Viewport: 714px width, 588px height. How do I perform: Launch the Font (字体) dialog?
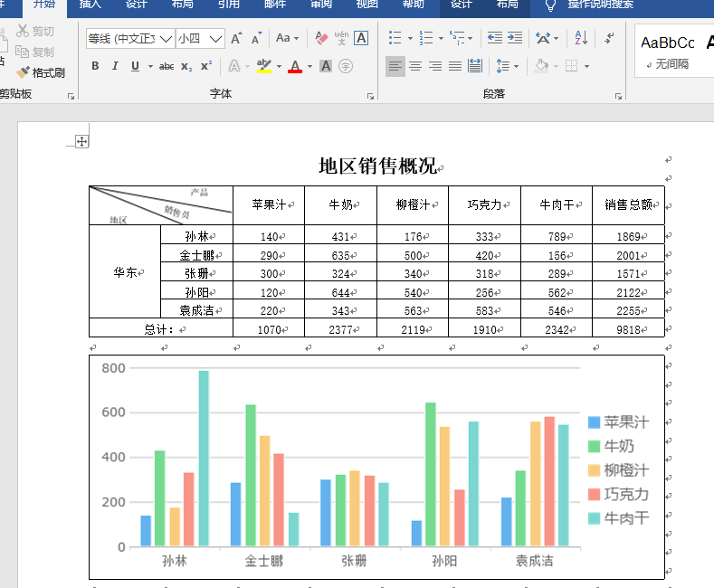coord(371,96)
